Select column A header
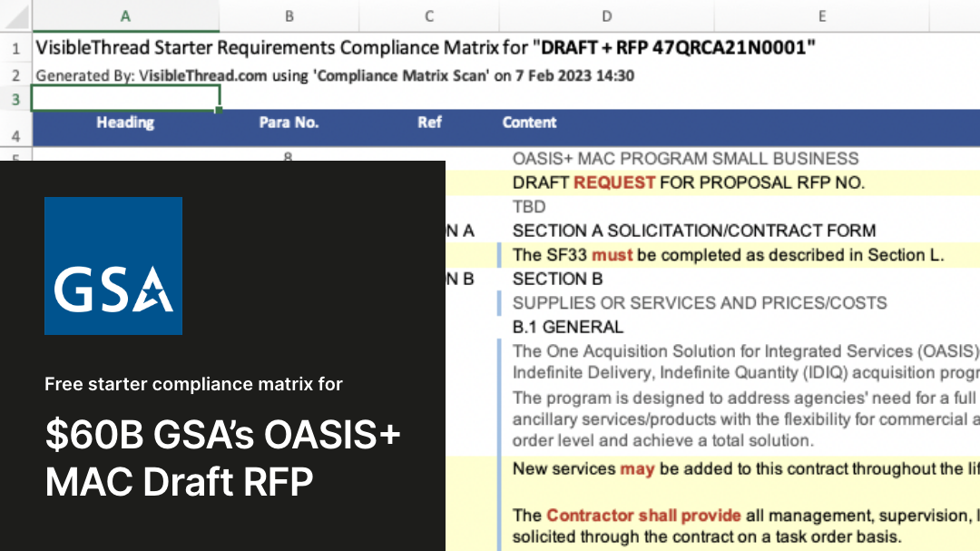Viewport: 980px width, 551px height. (x=125, y=15)
